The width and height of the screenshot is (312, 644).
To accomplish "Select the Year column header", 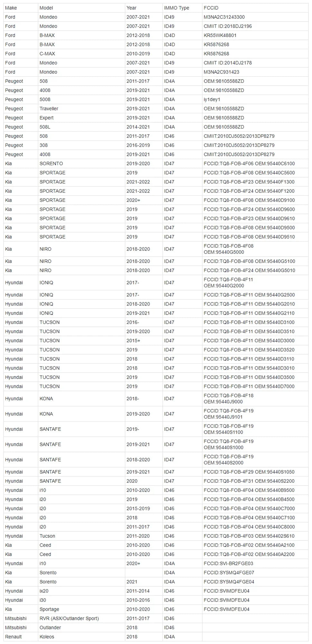I will 131,8.
